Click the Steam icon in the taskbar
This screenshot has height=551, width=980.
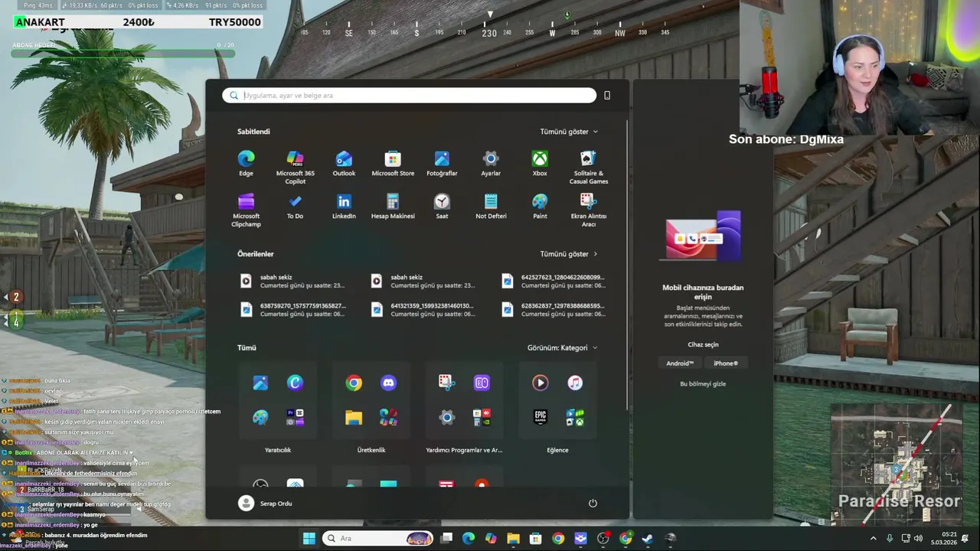(x=648, y=538)
